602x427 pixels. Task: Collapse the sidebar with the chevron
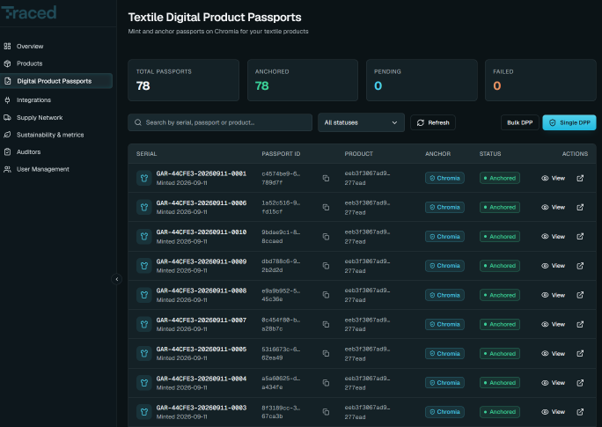click(x=117, y=279)
